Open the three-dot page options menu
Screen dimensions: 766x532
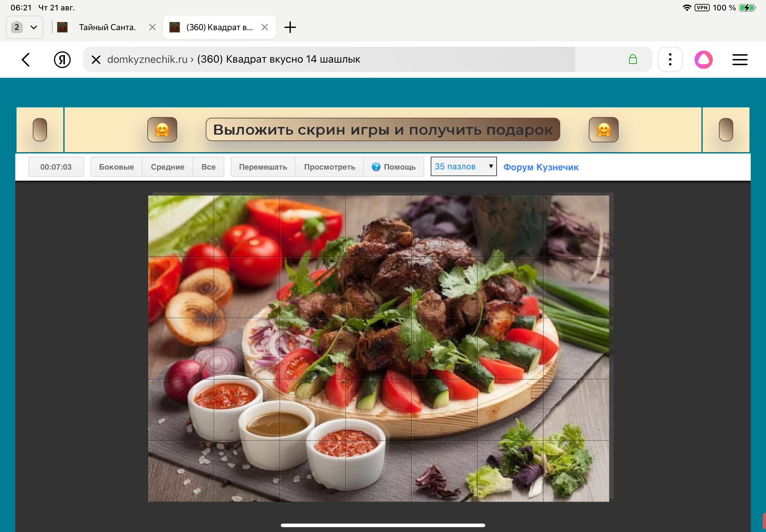(670, 60)
